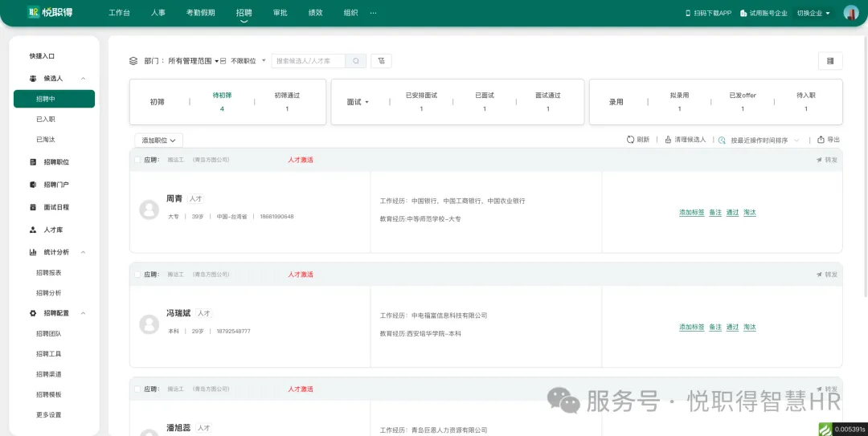
Task: Open the 切换企业 dropdown
Action: click(x=813, y=13)
